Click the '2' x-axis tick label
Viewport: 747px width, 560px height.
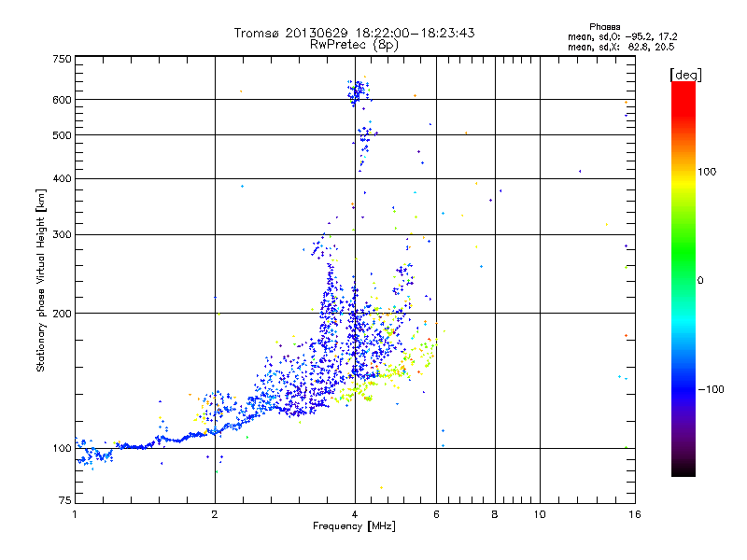[x=215, y=514]
